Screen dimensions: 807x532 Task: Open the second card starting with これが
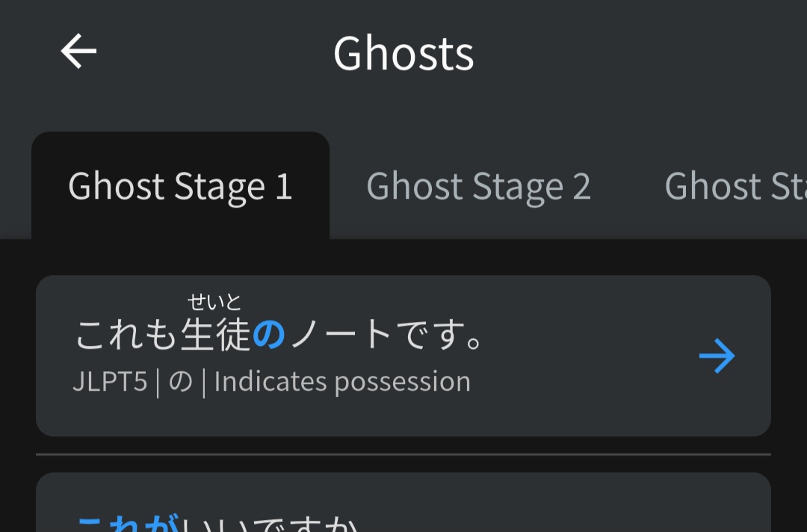(403, 502)
